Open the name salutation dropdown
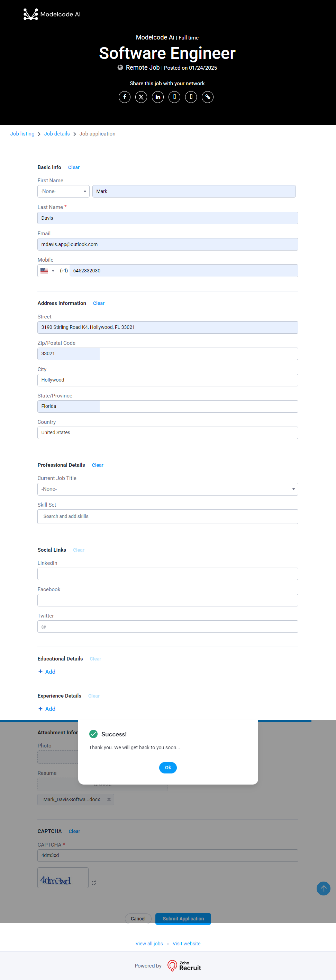Screen dimensions: 336x980 pyautogui.click(x=63, y=191)
